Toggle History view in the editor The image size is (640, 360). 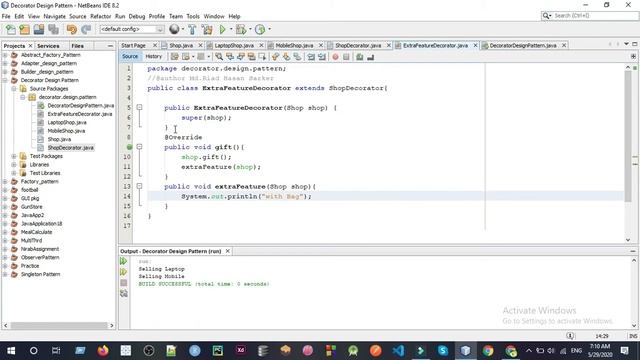click(154, 57)
